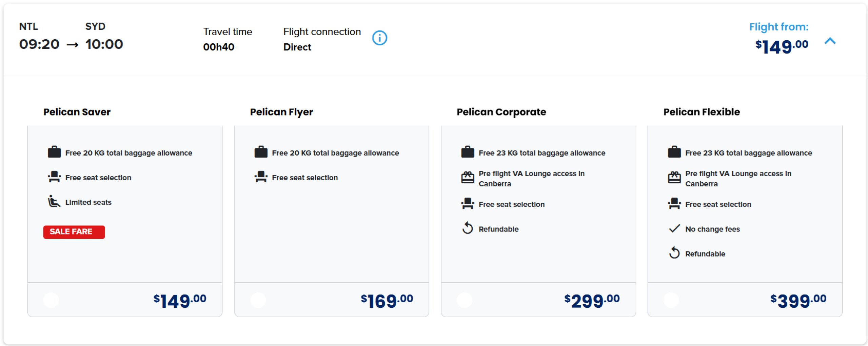Viewport: 868px width, 346px height.
Task: Select the Pelican Flexible fare radio button
Action: pos(671,300)
